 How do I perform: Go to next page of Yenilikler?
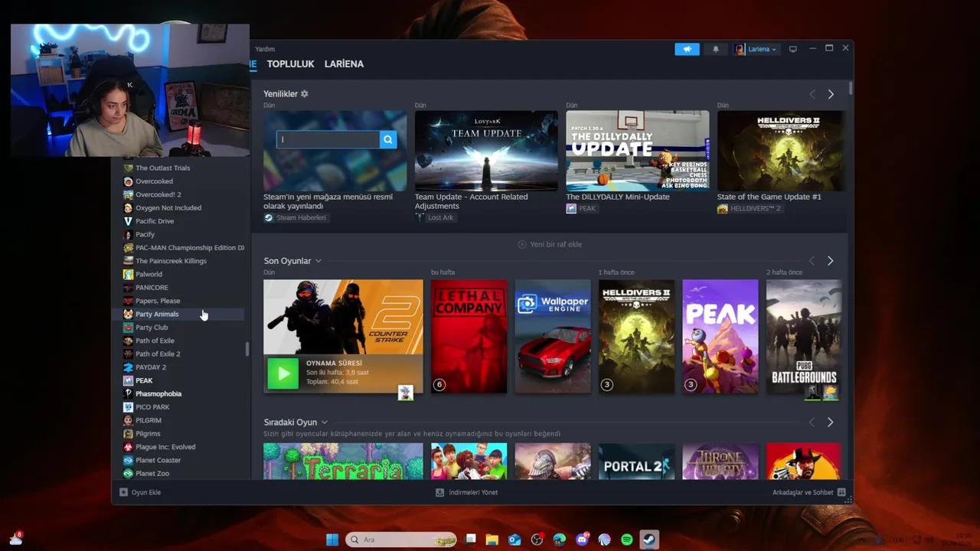831,94
